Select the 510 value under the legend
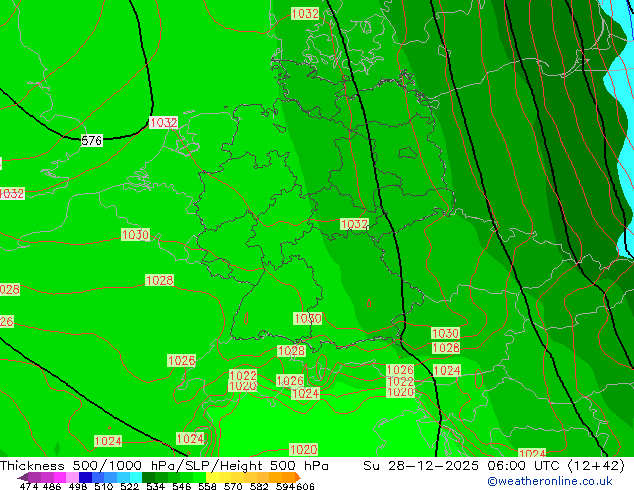This screenshot has width=634, height=490. (x=104, y=486)
